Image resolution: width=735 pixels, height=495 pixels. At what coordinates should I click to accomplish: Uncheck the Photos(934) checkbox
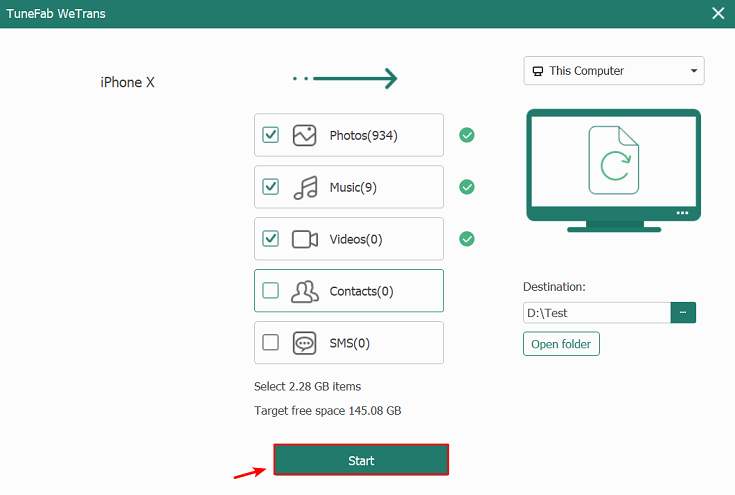270,135
